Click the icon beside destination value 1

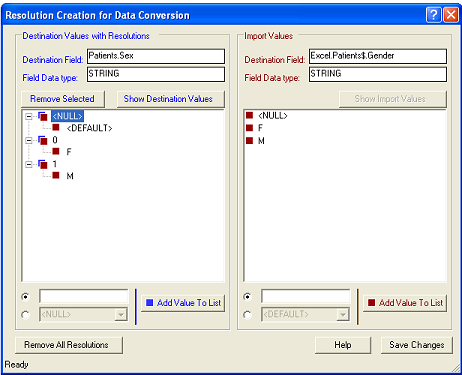(43, 164)
